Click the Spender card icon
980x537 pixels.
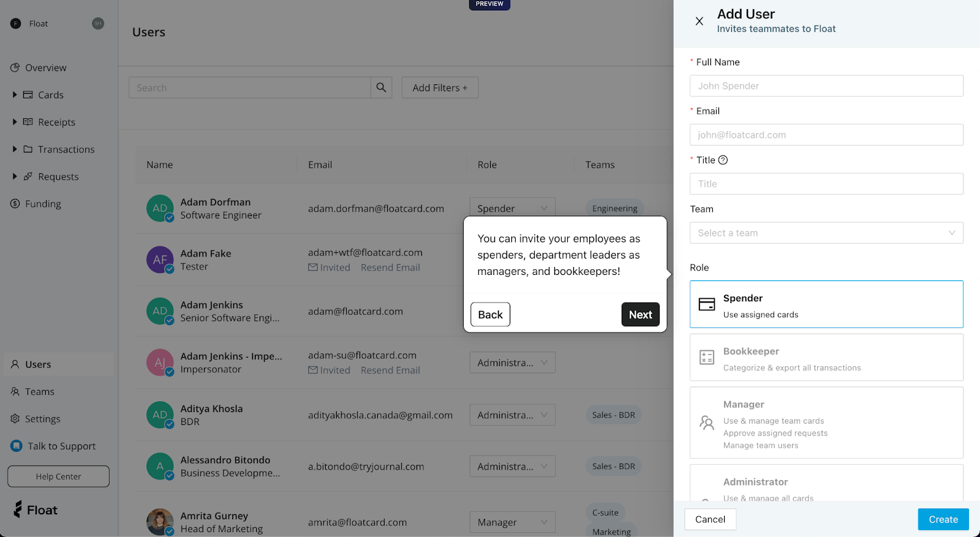coord(707,304)
